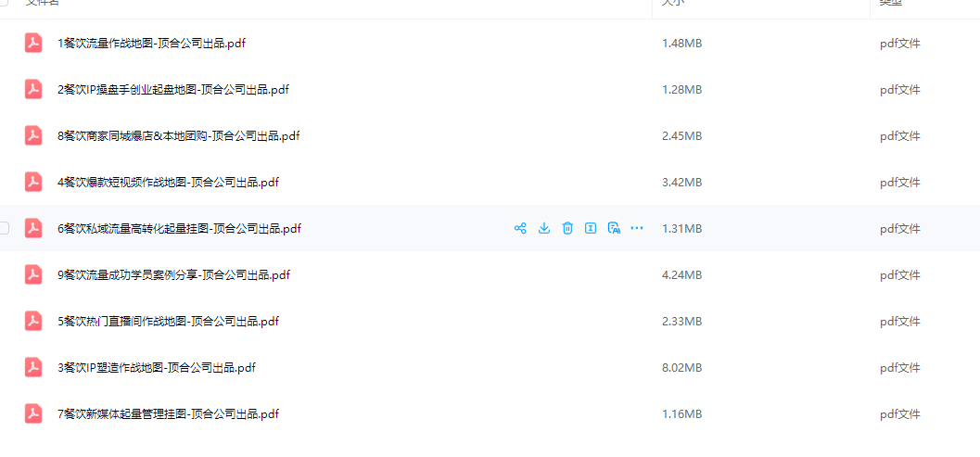Sort by the file type column header
Viewport: 980px width, 457px height.
tap(892, 3)
